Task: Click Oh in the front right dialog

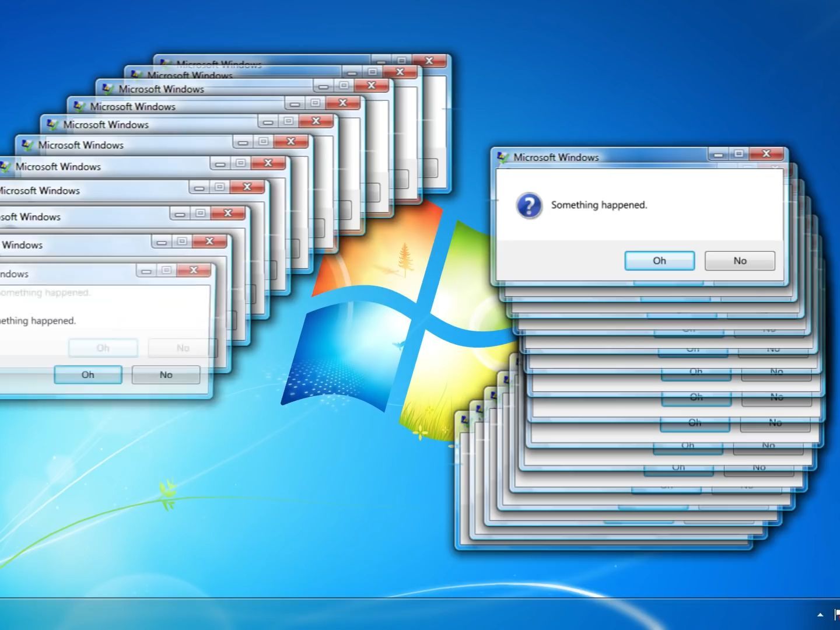Action: [659, 261]
